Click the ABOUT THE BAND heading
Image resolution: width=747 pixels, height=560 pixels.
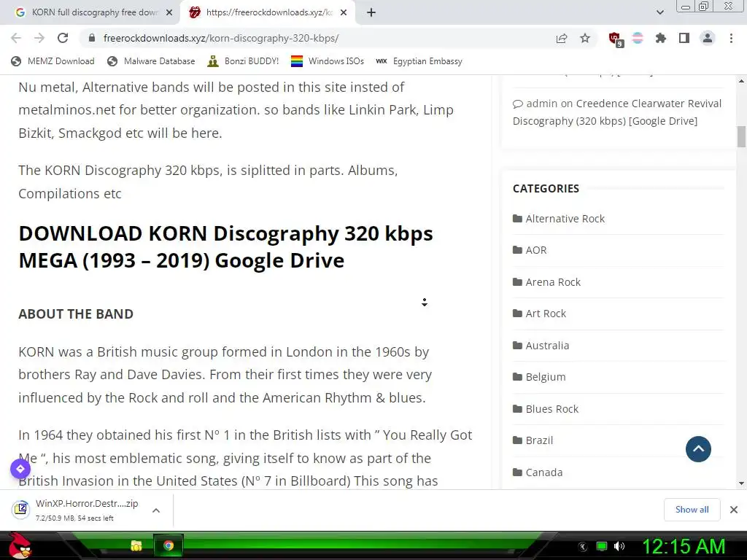76,314
